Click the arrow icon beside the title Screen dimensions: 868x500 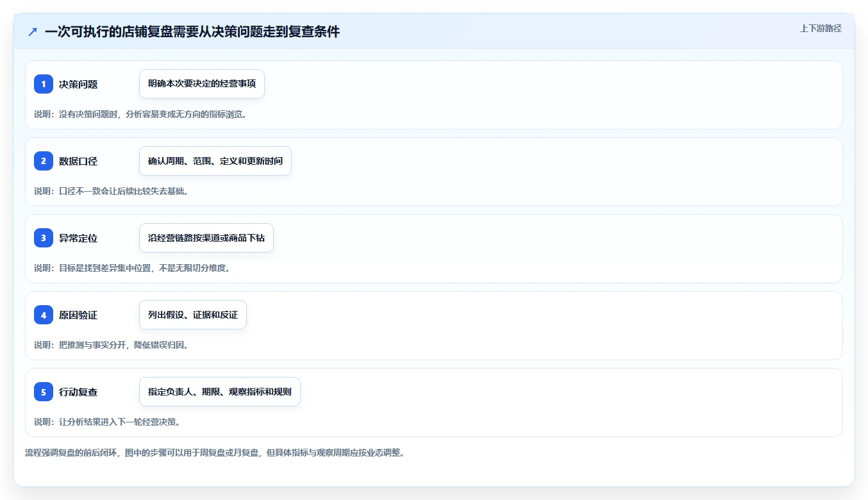pyautogui.click(x=33, y=31)
